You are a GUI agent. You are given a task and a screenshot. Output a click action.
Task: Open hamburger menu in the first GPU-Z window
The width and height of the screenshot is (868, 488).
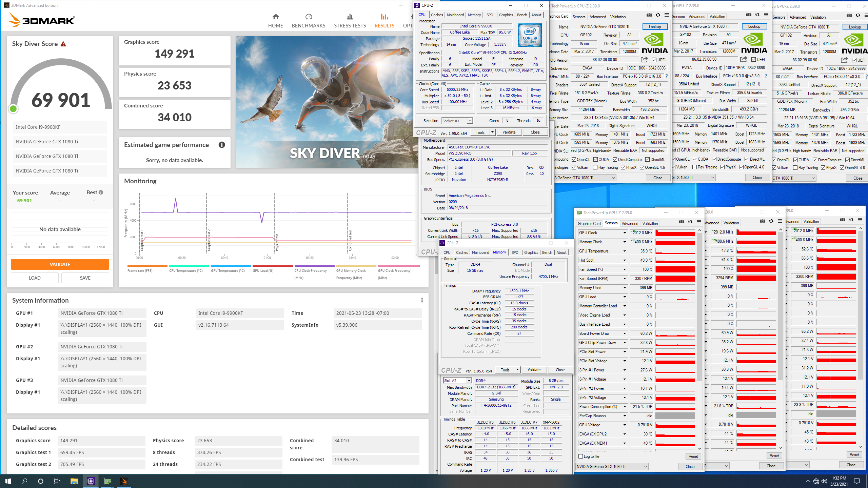point(667,15)
